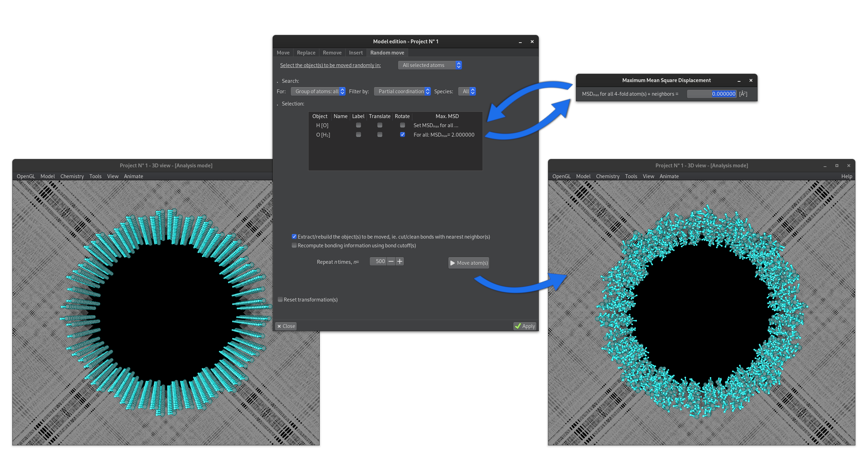Switch to the Insert tab
This screenshot has height=451, width=868.
356,53
